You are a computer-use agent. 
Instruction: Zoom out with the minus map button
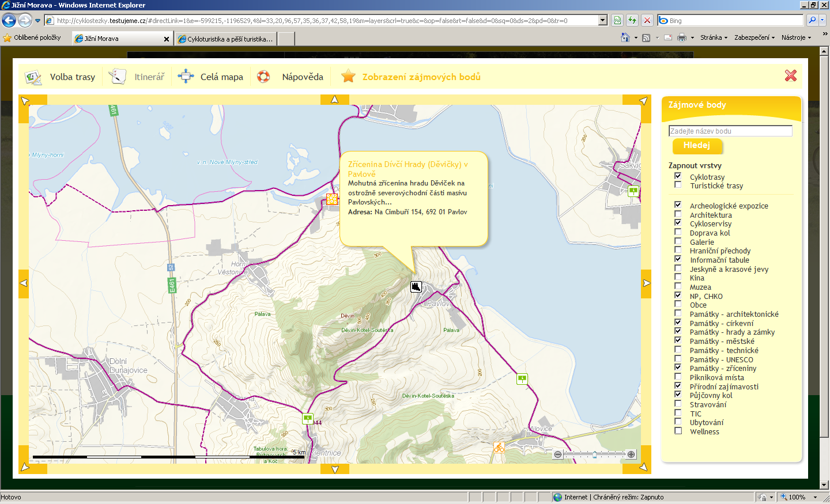click(x=558, y=454)
